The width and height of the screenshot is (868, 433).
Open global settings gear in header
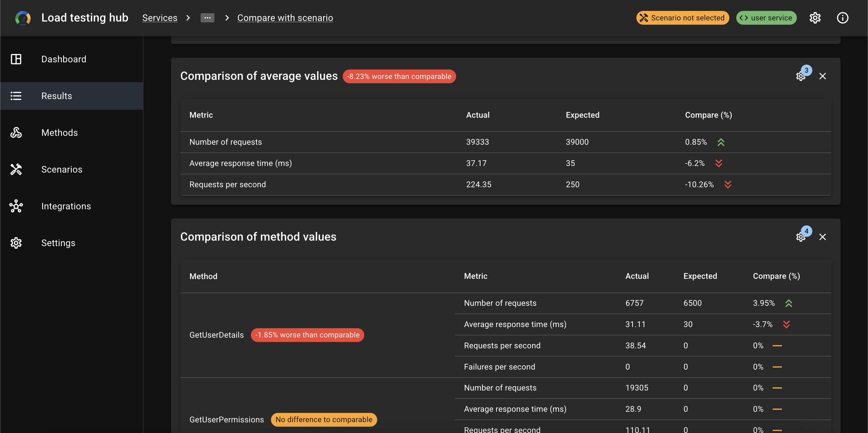815,18
